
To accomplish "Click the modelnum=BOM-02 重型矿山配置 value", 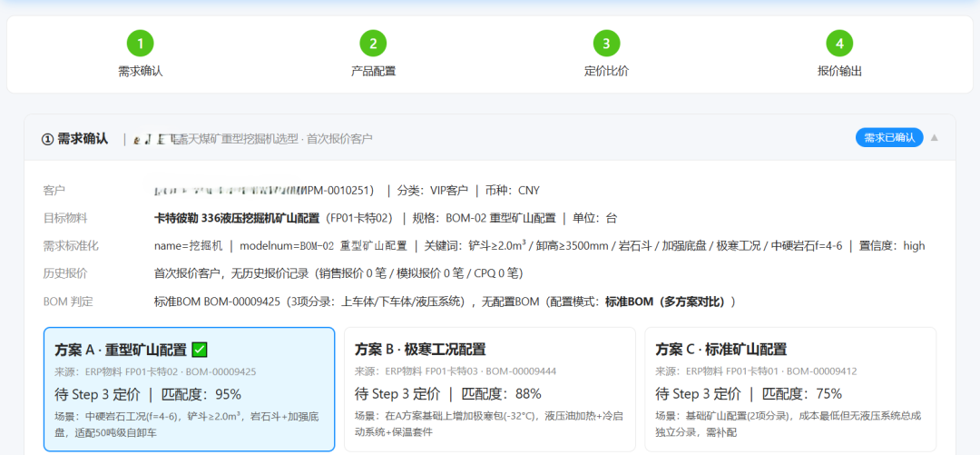I will (x=323, y=245).
